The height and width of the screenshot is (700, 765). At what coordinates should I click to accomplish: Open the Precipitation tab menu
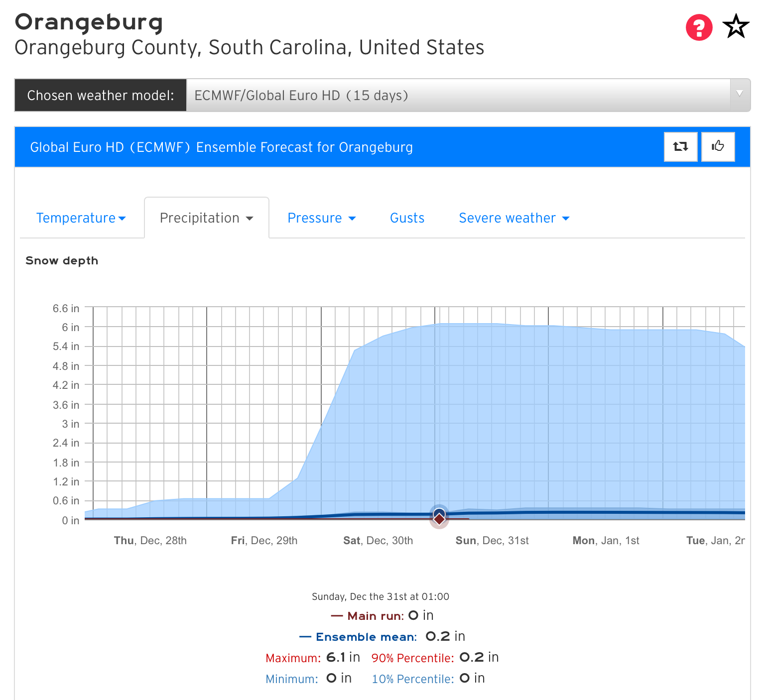(207, 218)
